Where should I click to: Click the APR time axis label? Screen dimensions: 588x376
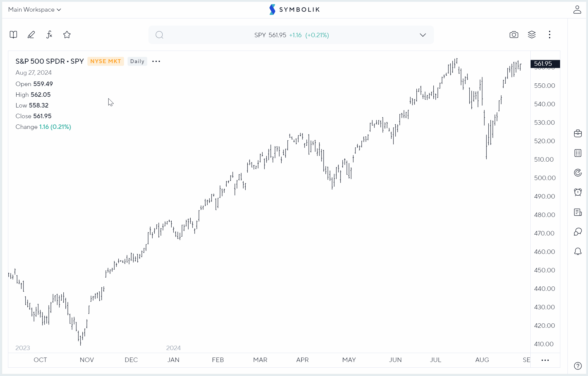tap(302, 360)
